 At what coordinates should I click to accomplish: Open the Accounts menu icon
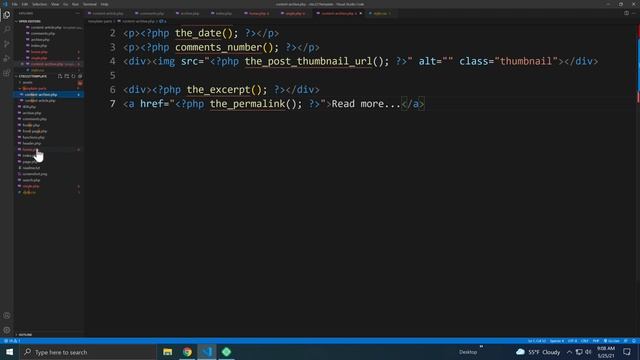(x=7, y=316)
